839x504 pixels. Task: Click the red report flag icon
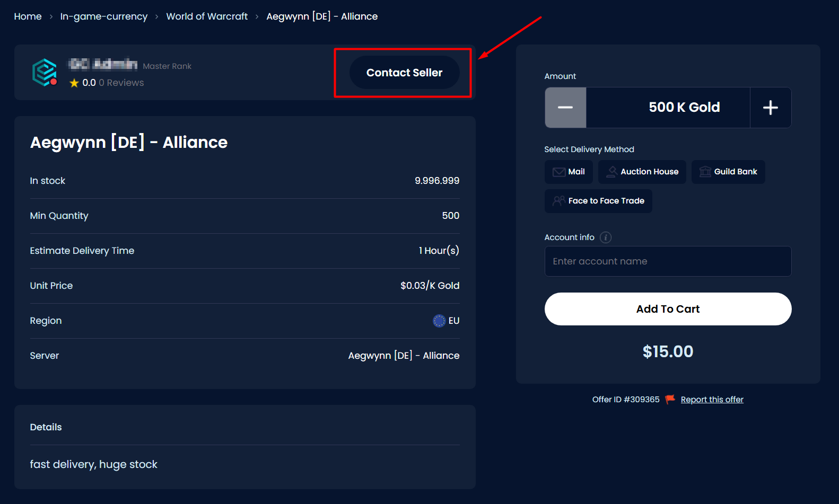pos(670,399)
